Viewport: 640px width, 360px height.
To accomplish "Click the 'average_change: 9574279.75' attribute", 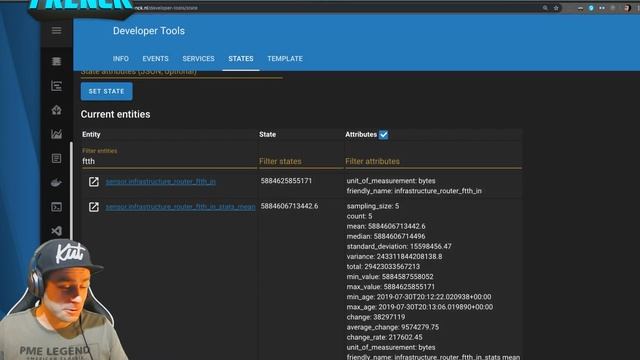I will (x=393, y=327).
